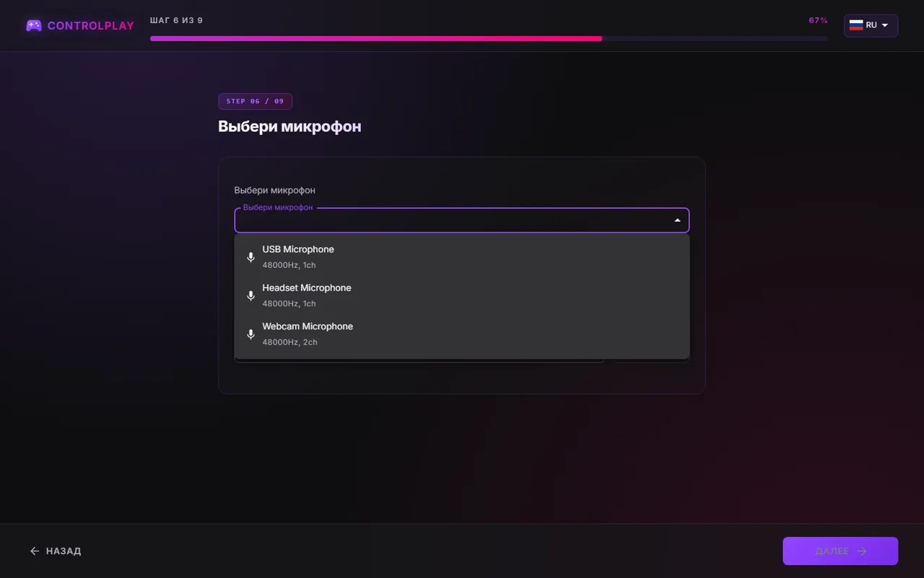Click the 48000Hz, 2ch text
The width and height of the screenshot is (924, 578).
pyautogui.click(x=289, y=342)
